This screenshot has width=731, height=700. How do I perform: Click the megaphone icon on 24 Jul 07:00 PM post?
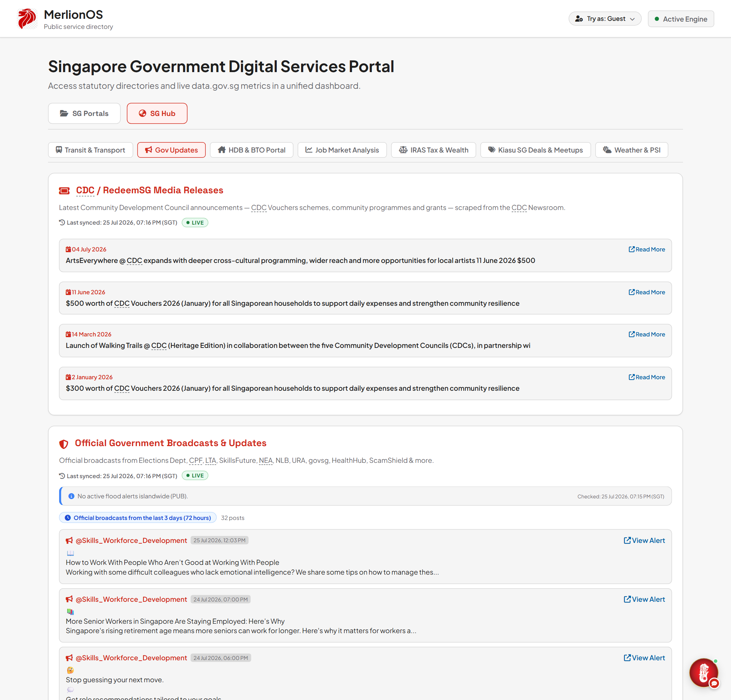pos(69,600)
